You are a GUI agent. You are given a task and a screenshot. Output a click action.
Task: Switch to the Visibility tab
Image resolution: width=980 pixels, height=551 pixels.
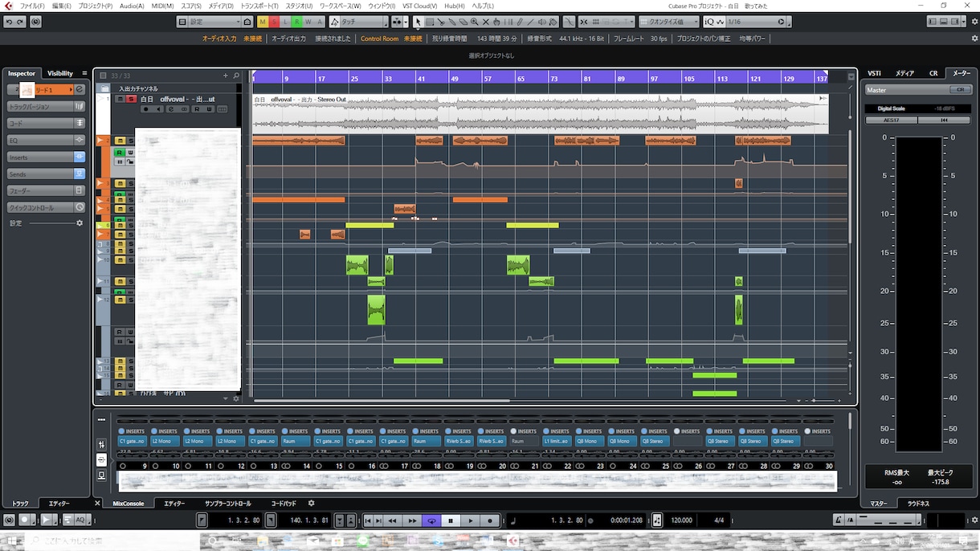[60, 73]
